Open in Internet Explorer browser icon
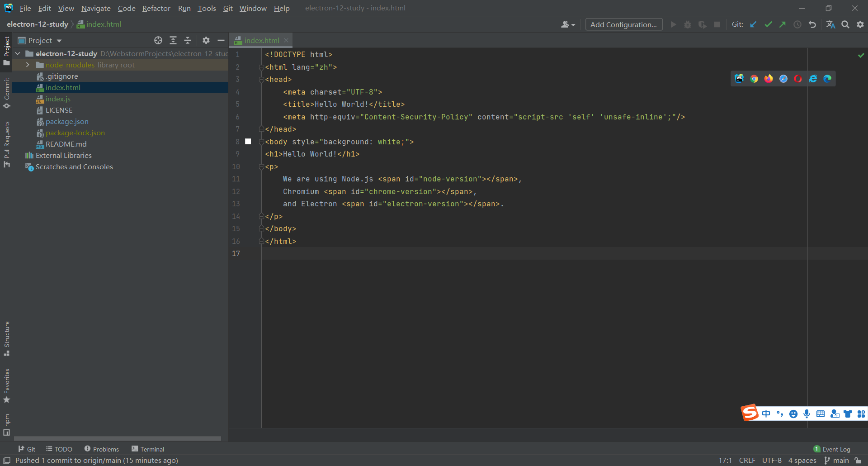 tap(813, 79)
